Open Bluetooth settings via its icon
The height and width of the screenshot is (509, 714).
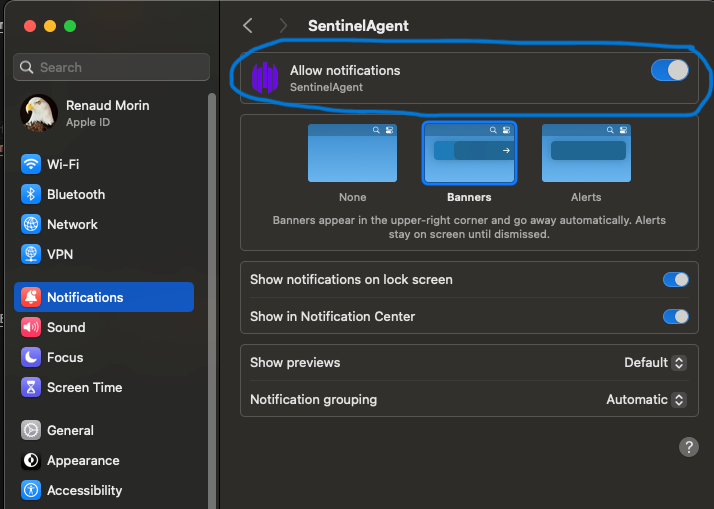click(31, 194)
